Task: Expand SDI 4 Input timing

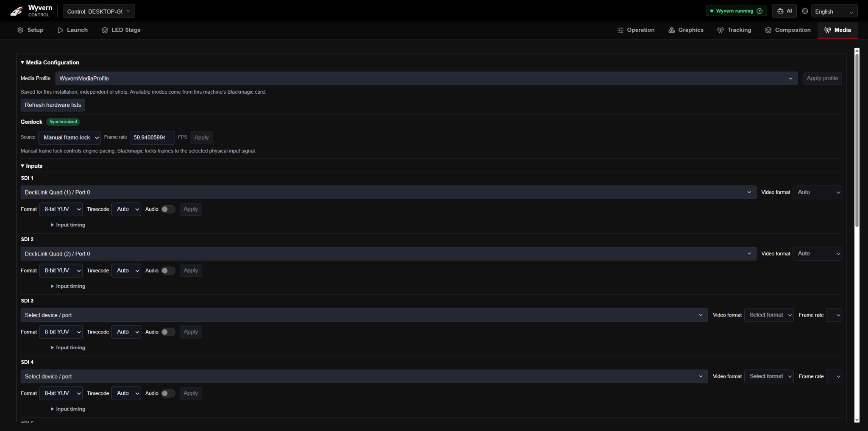Action: pos(68,409)
